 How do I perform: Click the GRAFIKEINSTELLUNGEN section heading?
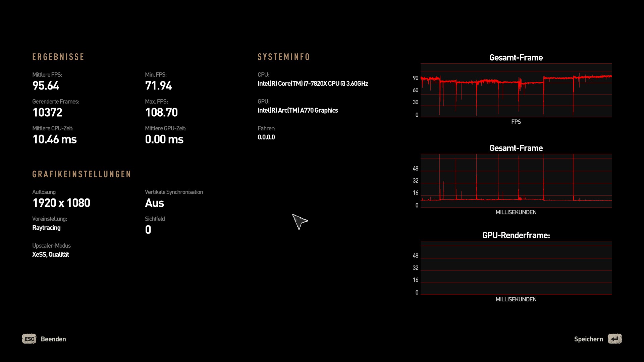[82, 174]
